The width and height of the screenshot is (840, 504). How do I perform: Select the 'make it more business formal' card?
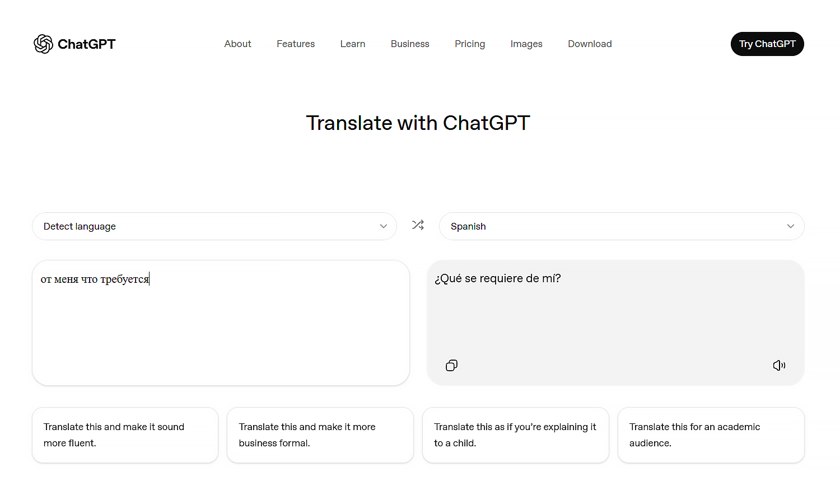[320, 435]
